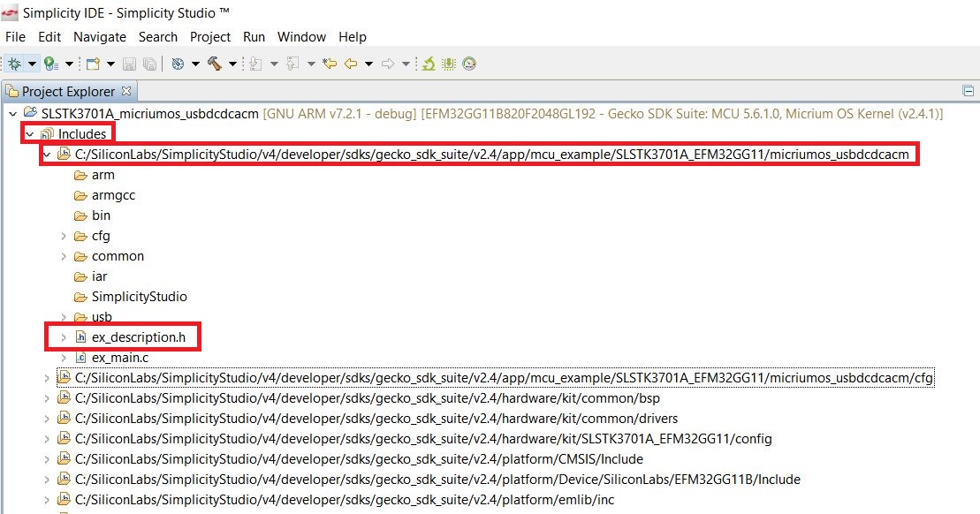Screen dimensions: 980x514
Task: Collapse the Includes tree node
Action: coord(29,134)
